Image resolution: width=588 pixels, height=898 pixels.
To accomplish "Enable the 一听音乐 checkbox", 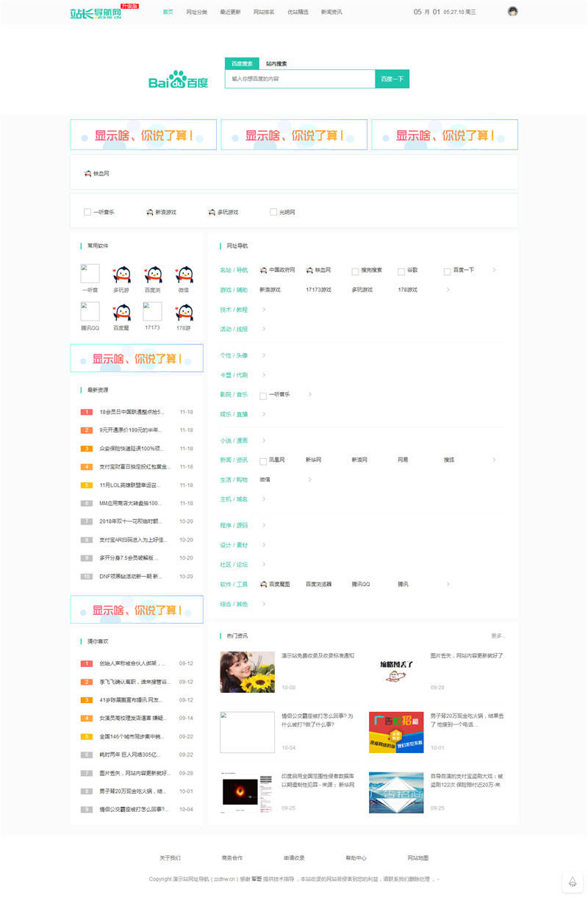I will (x=87, y=212).
